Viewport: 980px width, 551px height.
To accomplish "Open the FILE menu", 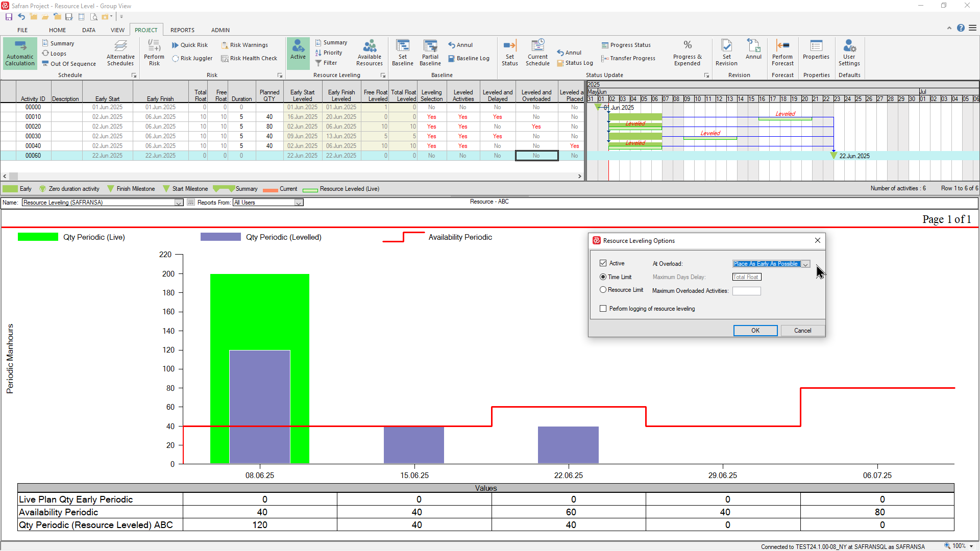I will tap(22, 30).
